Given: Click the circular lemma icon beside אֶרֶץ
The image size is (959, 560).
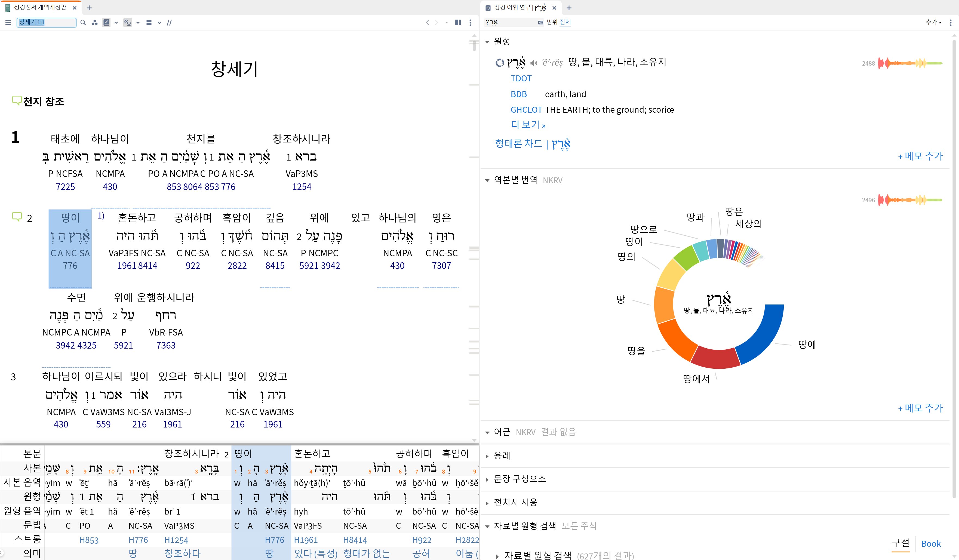Looking at the screenshot, I should click(x=500, y=63).
